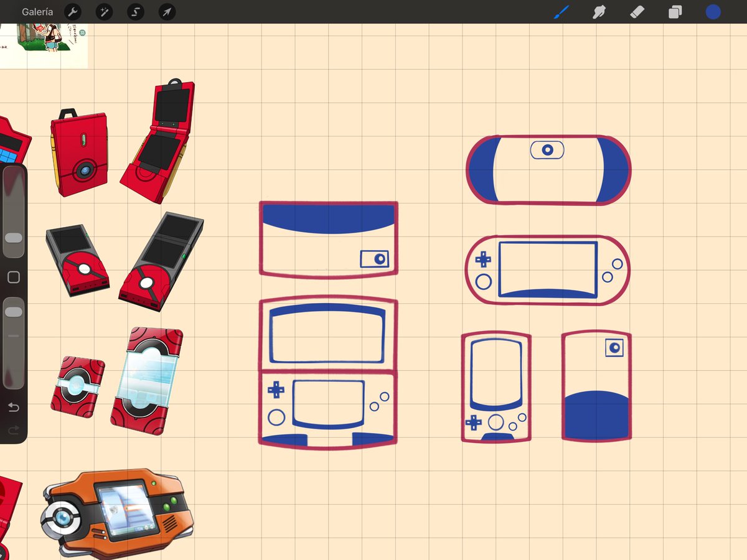Tap the clamshell bottom half with D-pad
This screenshot has height=560, width=747.
pos(328,409)
